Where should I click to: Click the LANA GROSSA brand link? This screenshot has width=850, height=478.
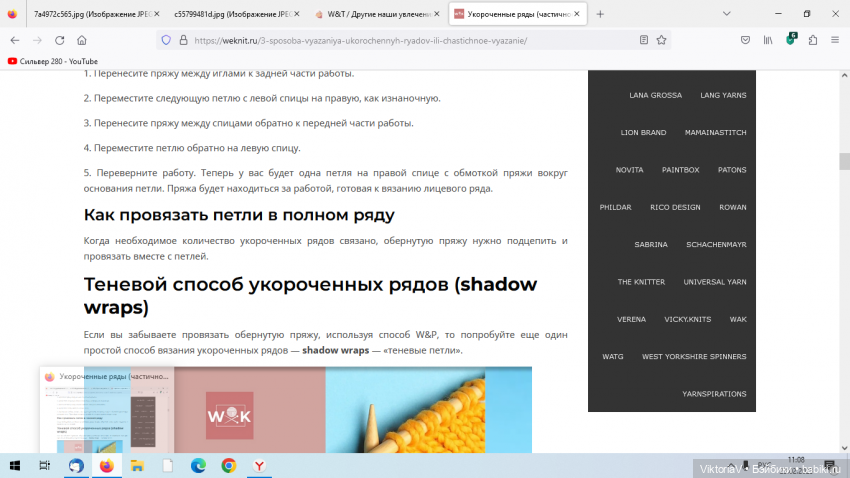coord(655,95)
